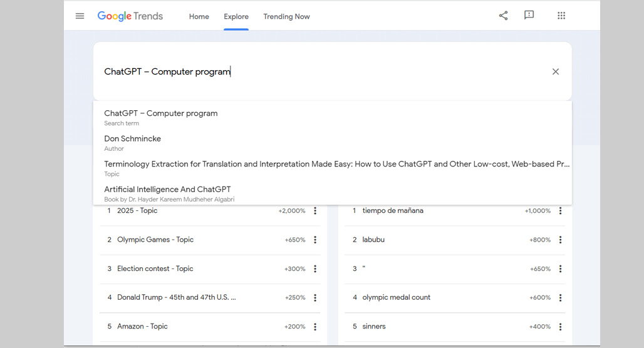The image size is (644, 348).
Task: Open more options for labubu query
Action: tap(560, 240)
